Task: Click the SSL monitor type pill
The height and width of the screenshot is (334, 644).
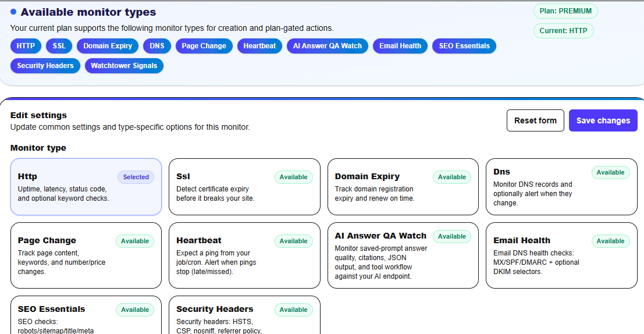Action: (x=59, y=46)
